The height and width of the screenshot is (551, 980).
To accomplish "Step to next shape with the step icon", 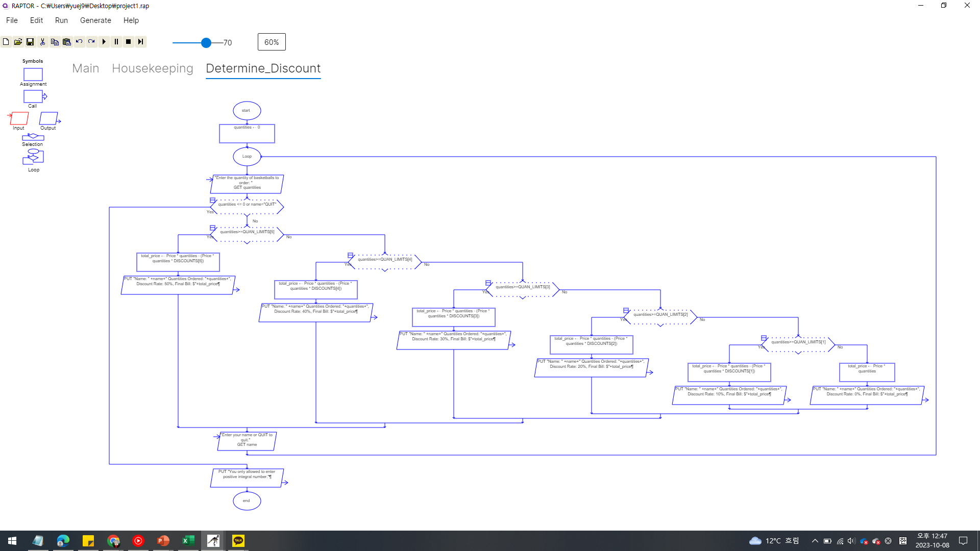I will pyautogui.click(x=141, y=42).
